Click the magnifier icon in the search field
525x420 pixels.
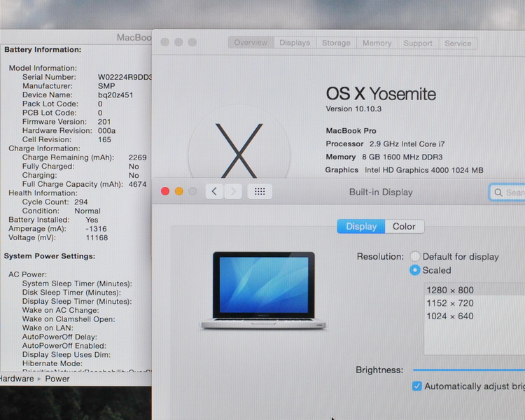pos(498,192)
